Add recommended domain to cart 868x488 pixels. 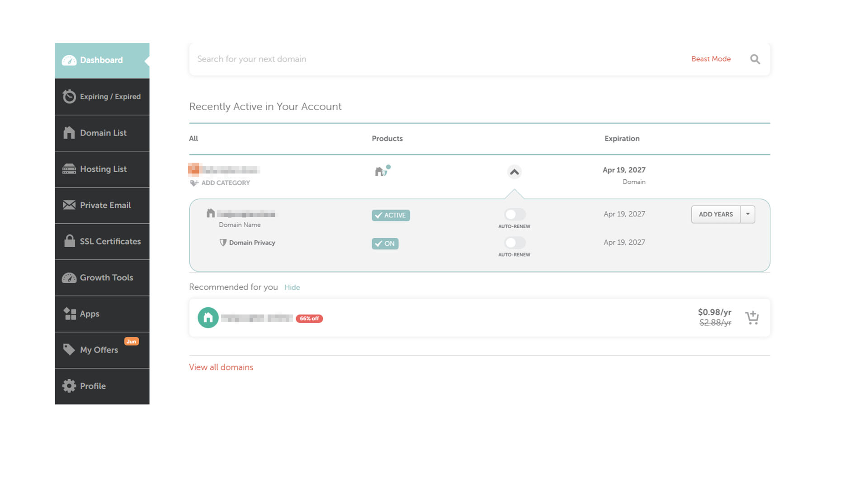point(752,318)
